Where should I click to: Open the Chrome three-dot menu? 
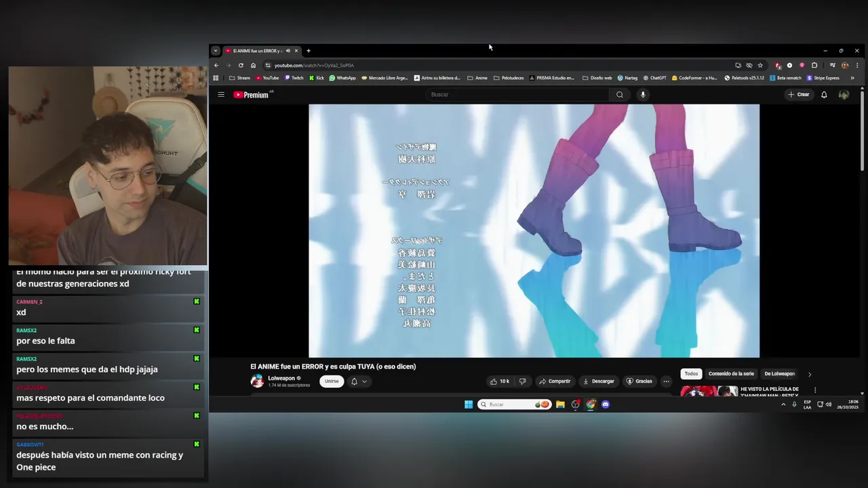pyautogui.click(x=857, y=65)
